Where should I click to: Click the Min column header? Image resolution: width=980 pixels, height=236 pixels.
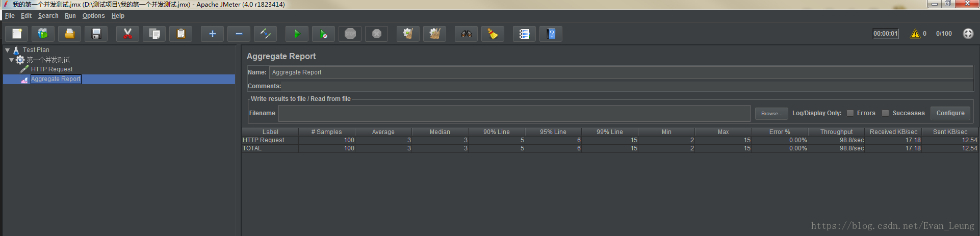click(666, 132)
